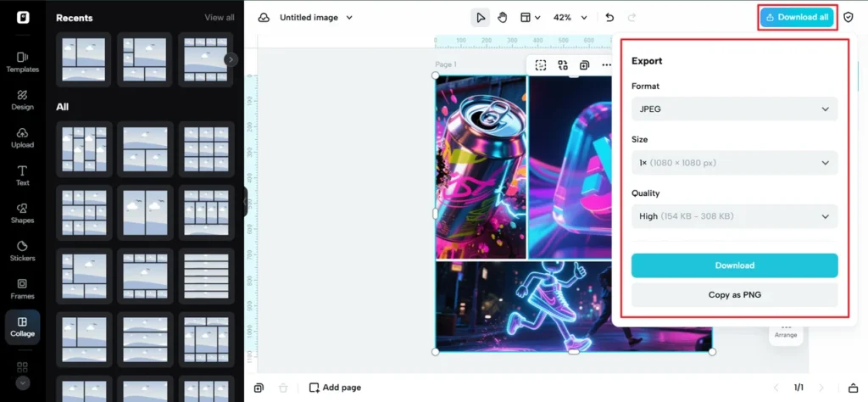Click the shield privacy icon

848,17
